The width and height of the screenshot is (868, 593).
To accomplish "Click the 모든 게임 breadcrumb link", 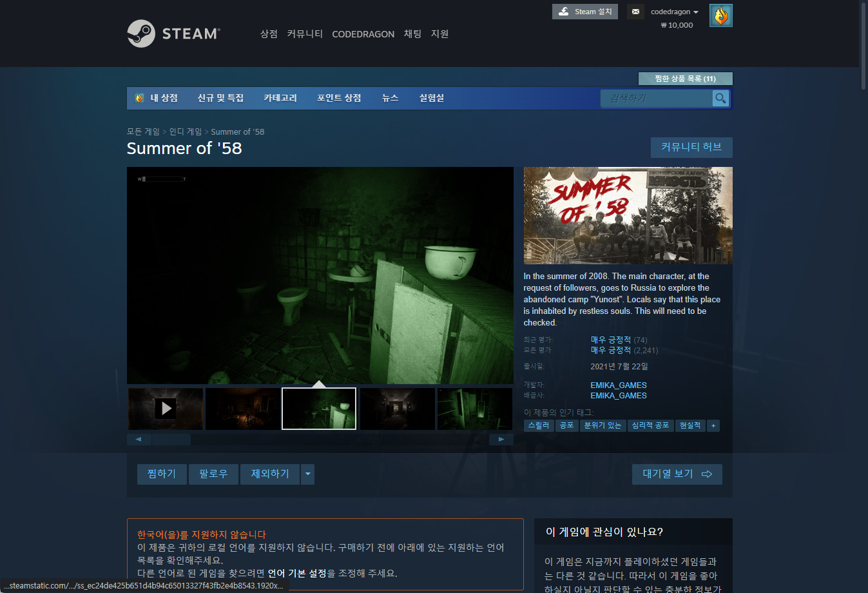I will pyautogui.click(x=143, y=131).
